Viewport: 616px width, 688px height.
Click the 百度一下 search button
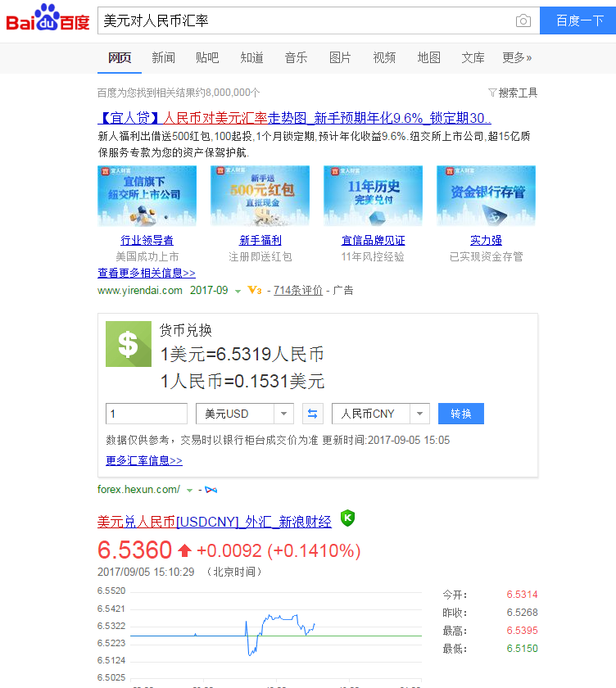pyautogui.click(x=578, y=20)
